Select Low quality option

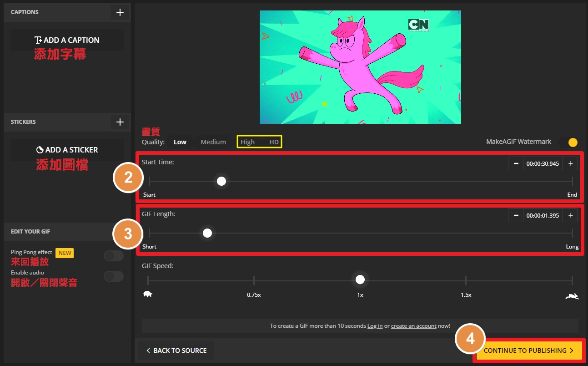coord(180,142)
